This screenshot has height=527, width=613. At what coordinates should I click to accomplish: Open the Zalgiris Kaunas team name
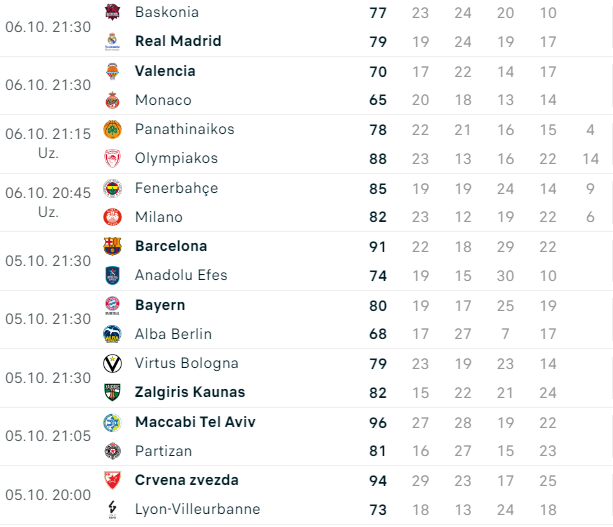click(x=190, y=392)
